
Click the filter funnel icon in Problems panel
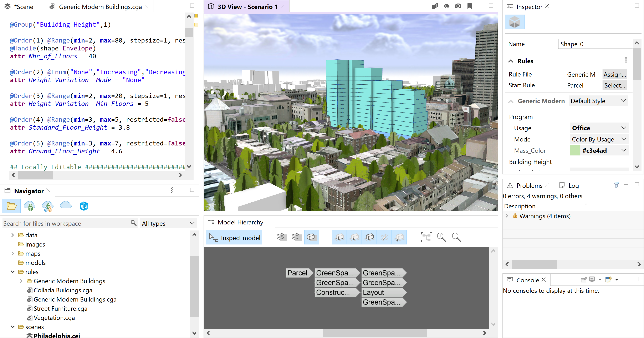(616, 185)
